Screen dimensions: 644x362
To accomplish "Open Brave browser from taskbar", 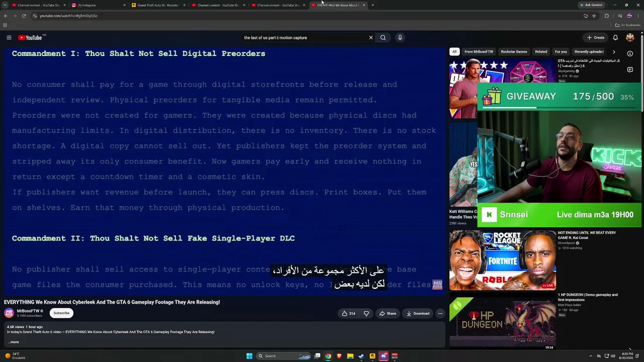I will pos(339,356).
